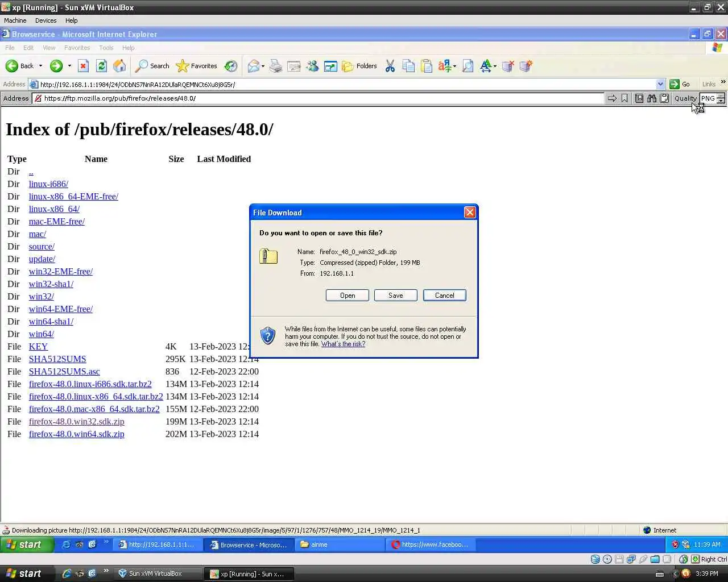Toggle the Folders pane button
Screen dimensions: 728x582
coord(359,66)
